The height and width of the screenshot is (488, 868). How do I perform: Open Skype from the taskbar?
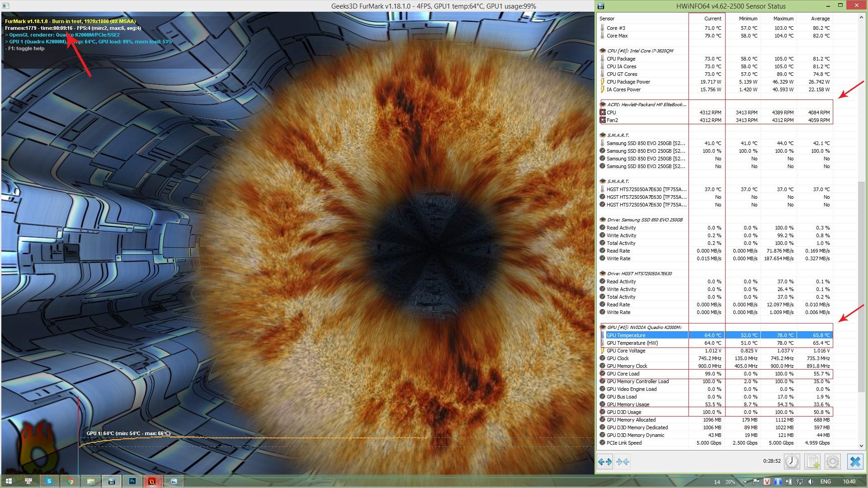(x=49, y=481)
